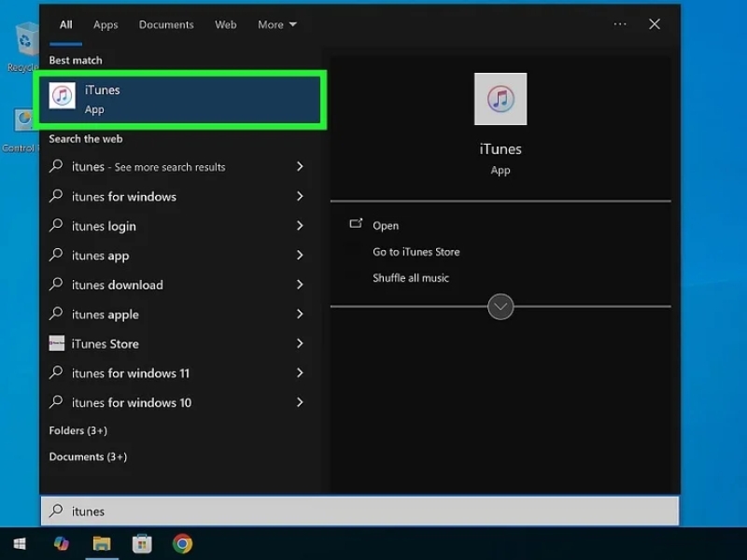This screenshot has width=747, height=560.
Task: Open the More filter dropdown
Action: [276, 24]
